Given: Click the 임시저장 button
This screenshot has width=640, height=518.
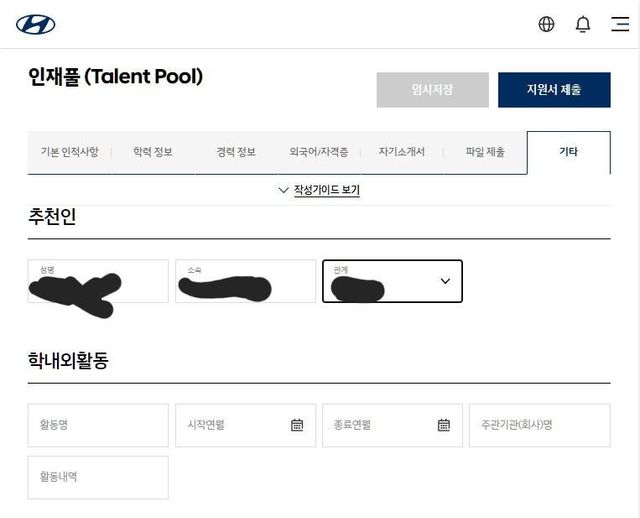Looking at the screenshot, I should coord(432,90).
